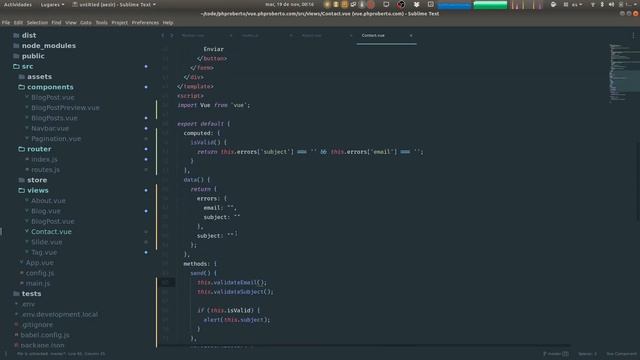640x360 pixels.
Task: Open babel.config.js in sidebar
Action: [45, 335]
